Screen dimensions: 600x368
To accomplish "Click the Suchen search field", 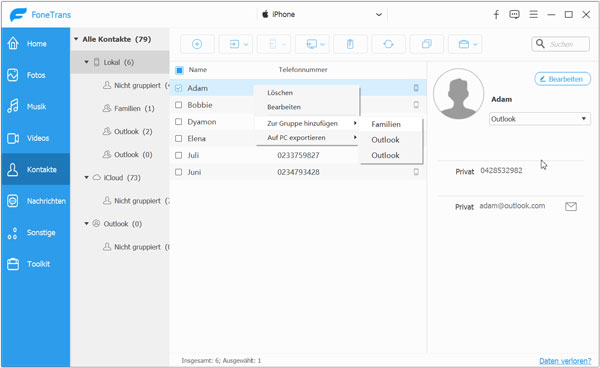I will [x=561, y=44].
